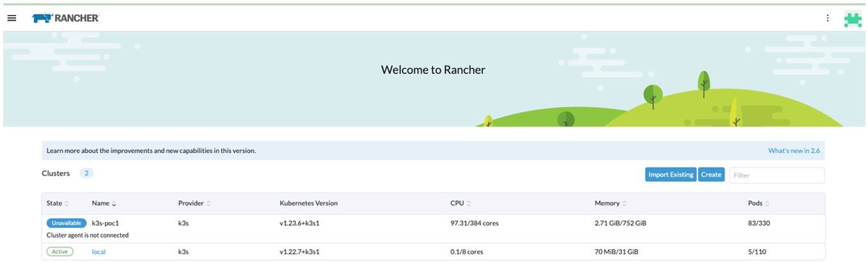This screenshot has width=868, height=264.
Task: Sort clusters by Provider column
Action: pos(194,204)
